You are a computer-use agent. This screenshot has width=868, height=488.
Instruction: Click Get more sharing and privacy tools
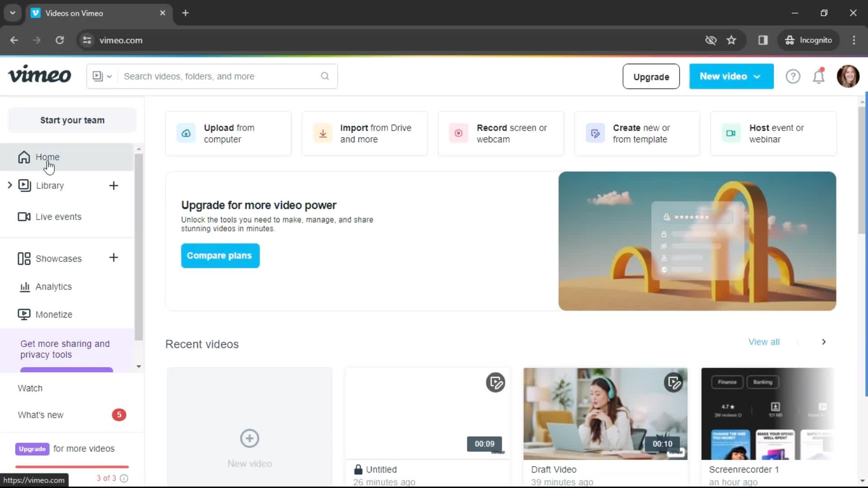[65, 349]
